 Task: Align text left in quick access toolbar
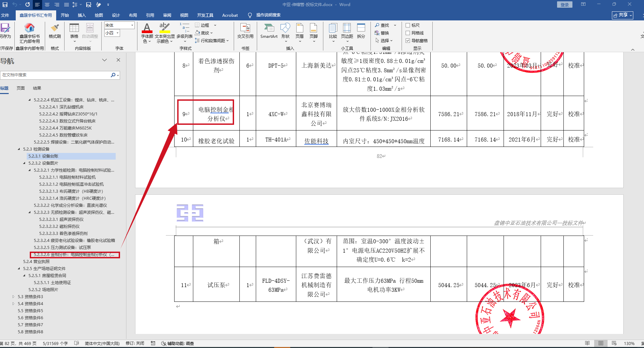37,5
